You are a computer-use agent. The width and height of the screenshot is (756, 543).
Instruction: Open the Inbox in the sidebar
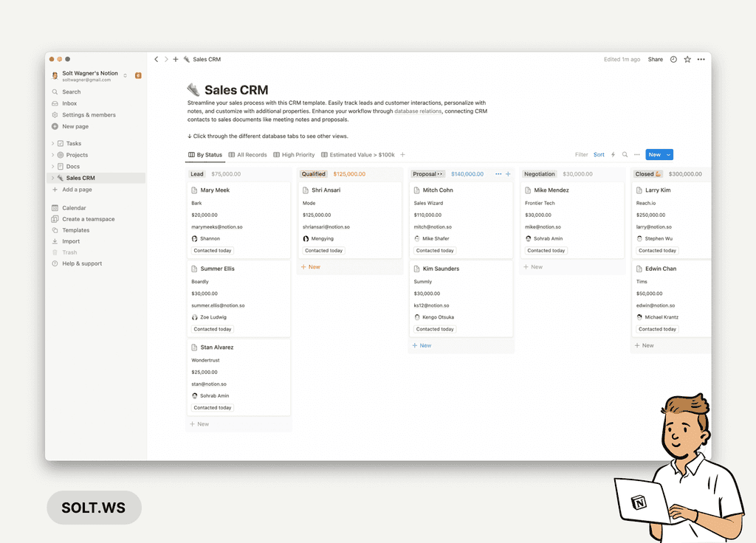click(x=68, y=103)
